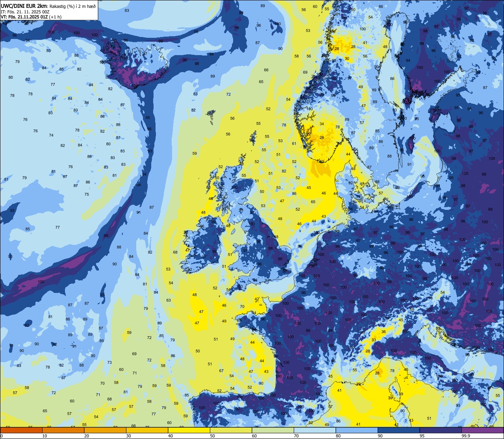Click the '34' humidity value over southern Norway
This screenshot has height=439, width=504.
point(322,124)
